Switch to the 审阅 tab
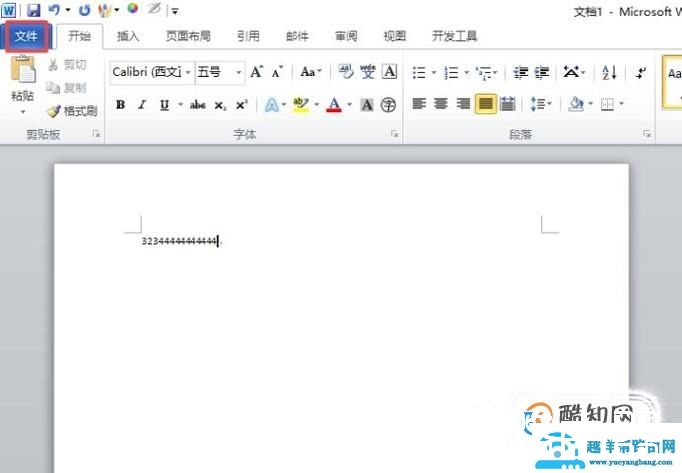The height and width of the screenshot is (473, 682). tap(346, 37)
